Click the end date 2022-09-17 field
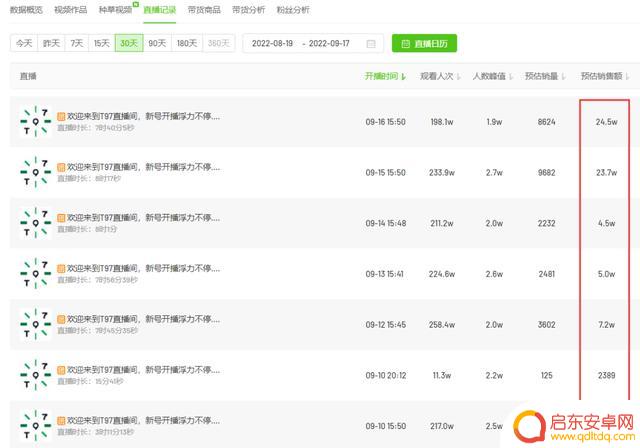 329,44
